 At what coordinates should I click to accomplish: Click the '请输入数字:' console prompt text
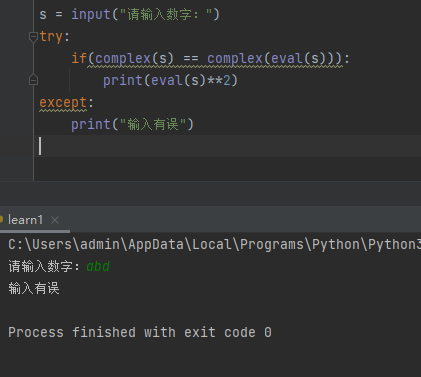pos(44,266)
